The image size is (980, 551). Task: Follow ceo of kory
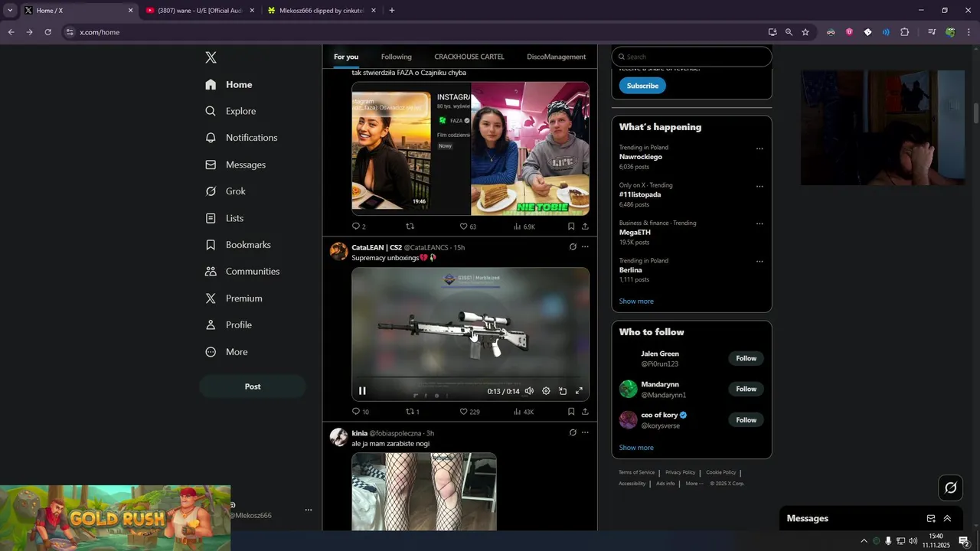(x=746, y=420)
